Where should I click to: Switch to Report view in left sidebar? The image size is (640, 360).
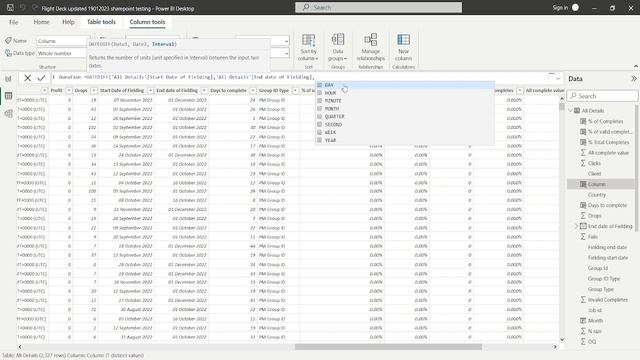8,78
